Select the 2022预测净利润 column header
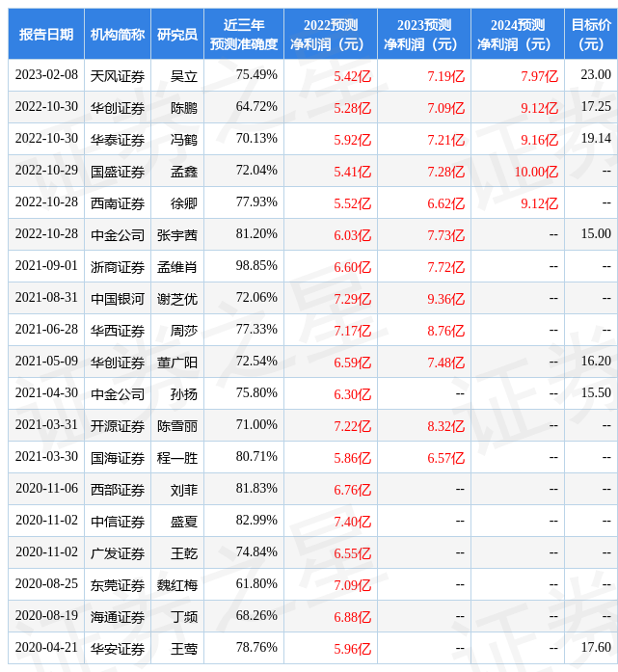 pyautogui.click(x=330, y=35)
